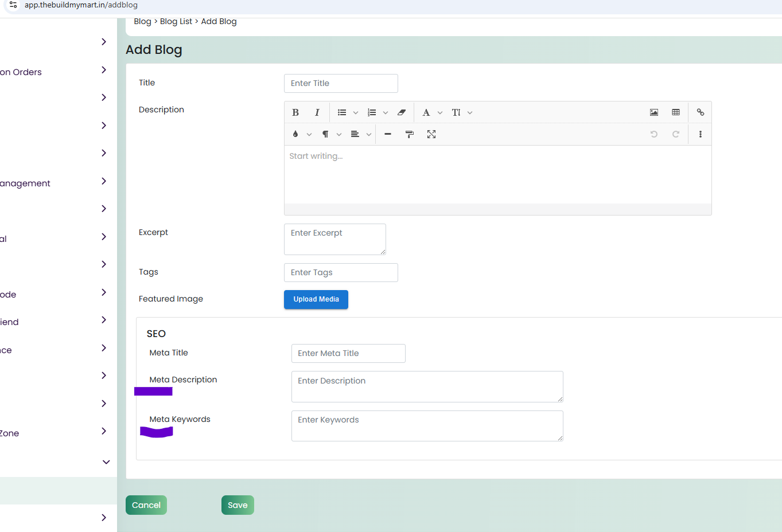782x532 pixels.
Task: Expand the 'iend' sidebar menu chevron
Action: 104,320
